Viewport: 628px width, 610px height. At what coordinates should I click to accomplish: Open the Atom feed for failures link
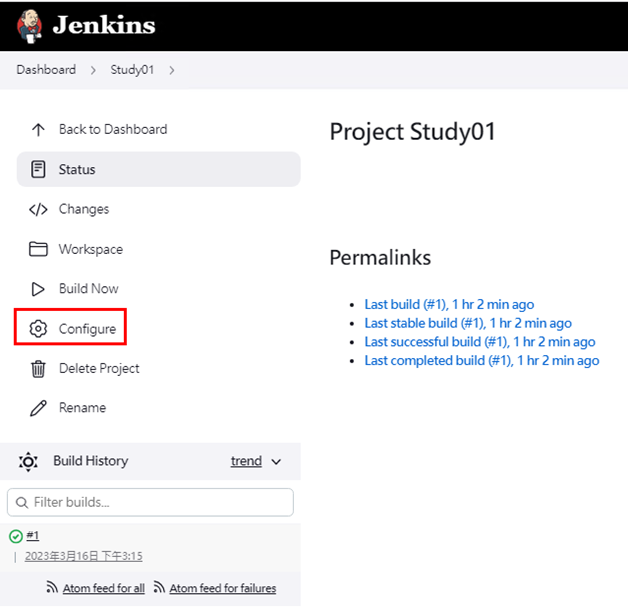(x=222, y=588)
